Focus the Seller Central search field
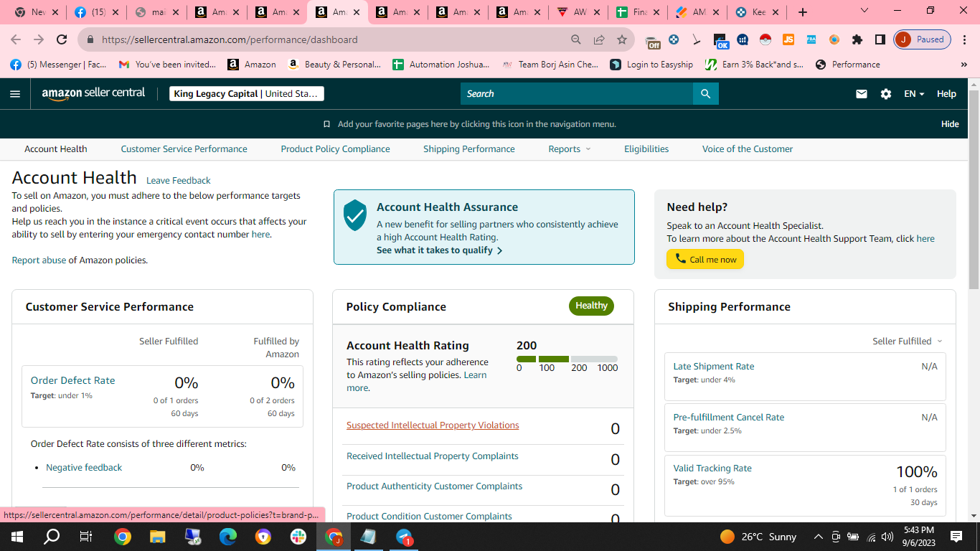 coord(577,94)
